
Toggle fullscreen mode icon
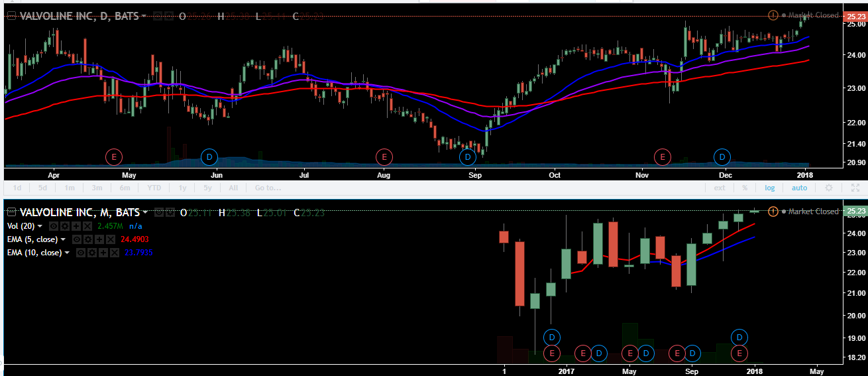(x=854, y=188)
